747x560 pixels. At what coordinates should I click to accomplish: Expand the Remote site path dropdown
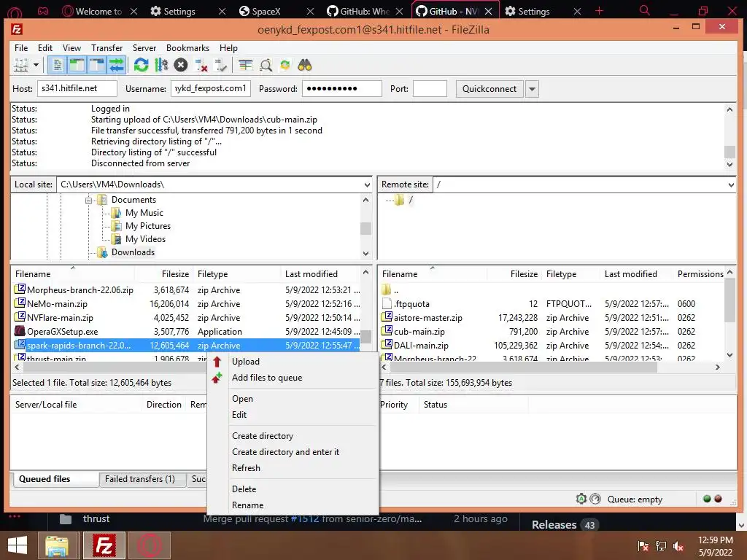pos(731,184)
